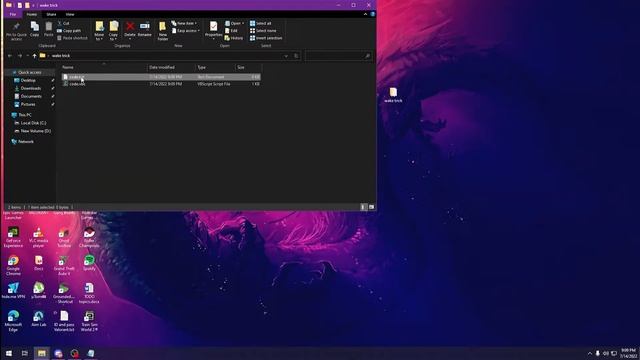Select the Spotify desktop shortcut

coord(89,263)
